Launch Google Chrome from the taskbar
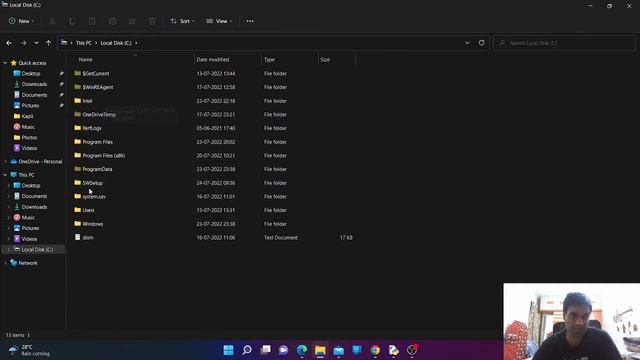Viewport: 640px width, 360px height. [x=375, y=350]
